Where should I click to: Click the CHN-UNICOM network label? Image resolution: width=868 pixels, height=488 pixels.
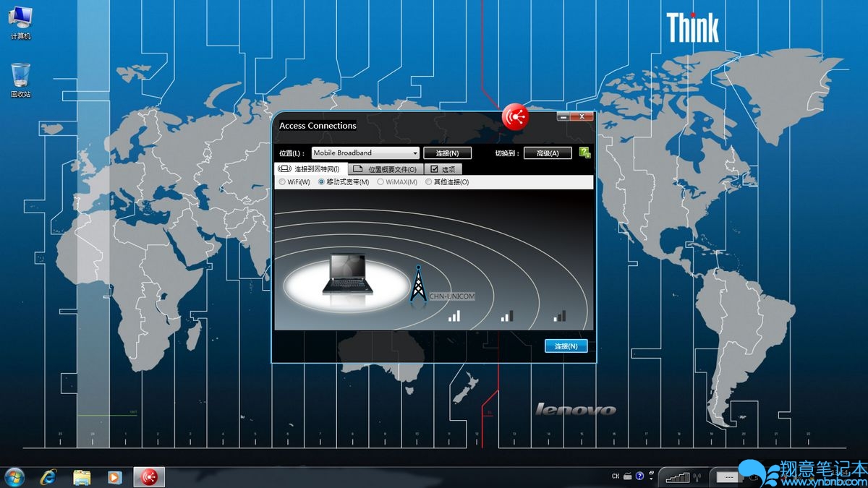point(452,296)
